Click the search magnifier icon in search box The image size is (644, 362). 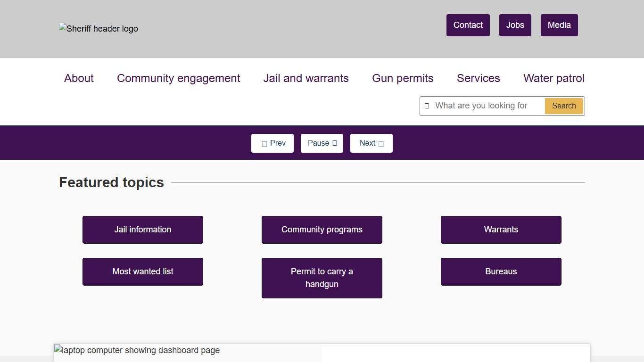click(x=427, y=106)
